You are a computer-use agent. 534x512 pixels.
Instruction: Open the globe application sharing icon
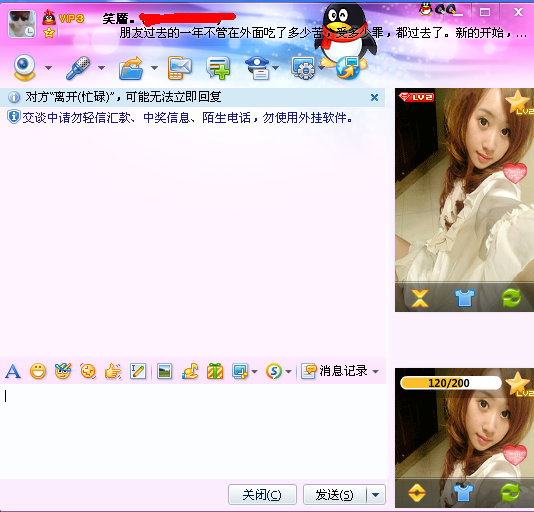(x=348, y=68)
